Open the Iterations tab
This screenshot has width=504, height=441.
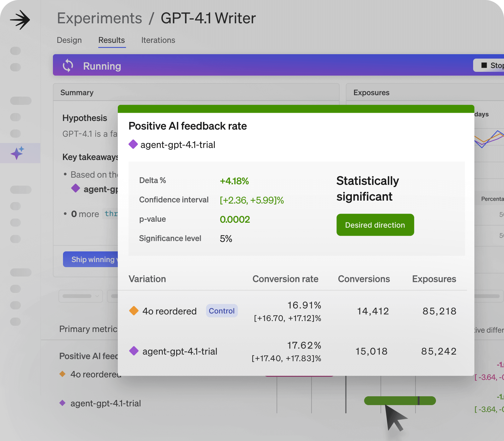tap(158, 40)
